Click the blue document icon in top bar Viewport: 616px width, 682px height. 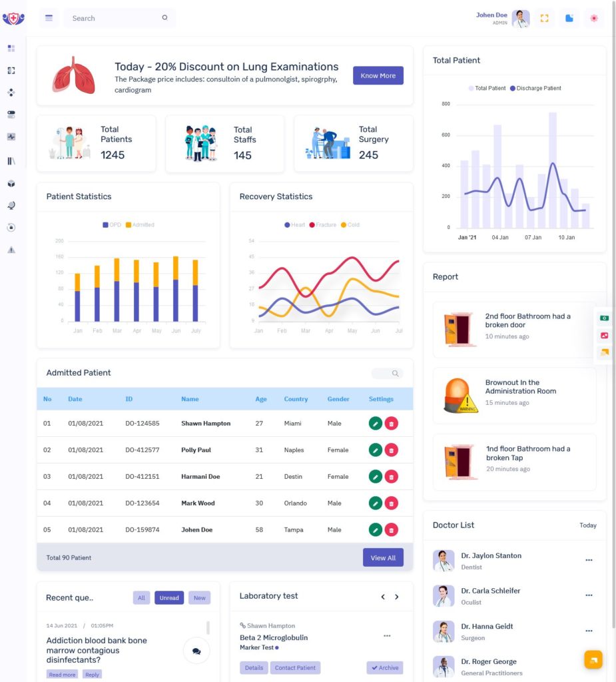[569, 18]
